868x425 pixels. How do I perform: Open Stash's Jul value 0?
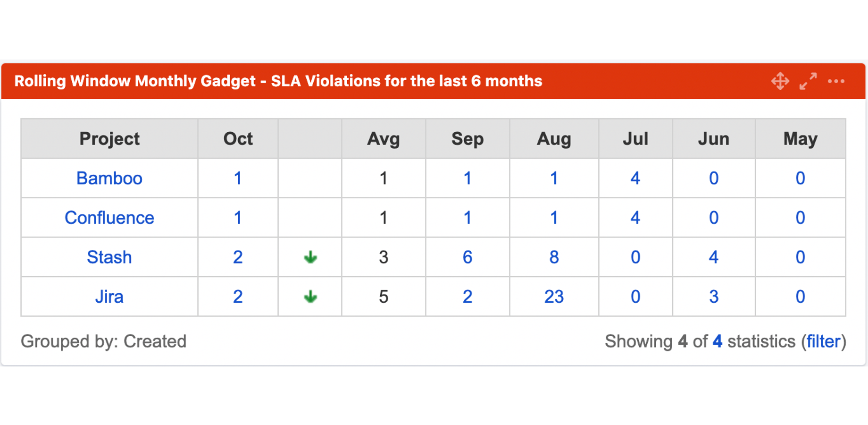[x=635, y=257]
